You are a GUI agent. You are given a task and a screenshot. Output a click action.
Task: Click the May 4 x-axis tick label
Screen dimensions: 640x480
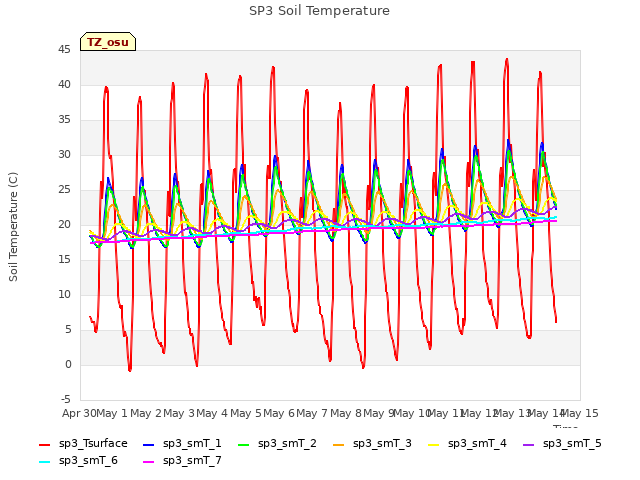point(212,413)
